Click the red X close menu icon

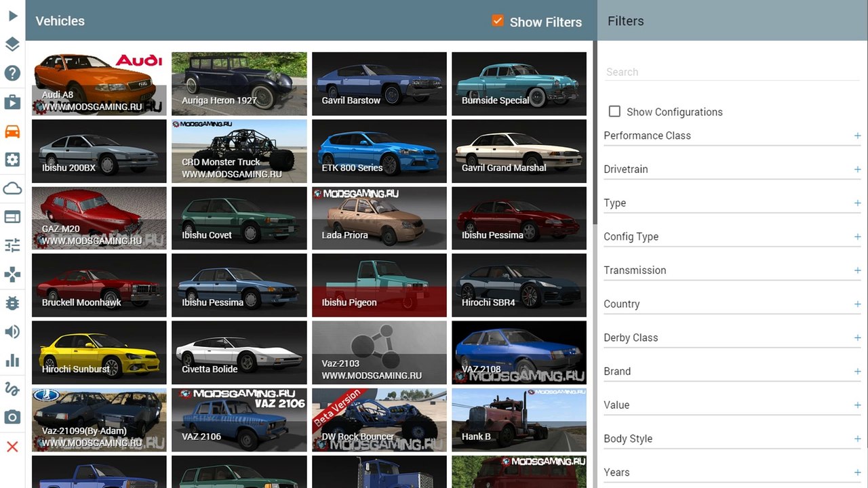pyautogui.click(x=12, y=446)
